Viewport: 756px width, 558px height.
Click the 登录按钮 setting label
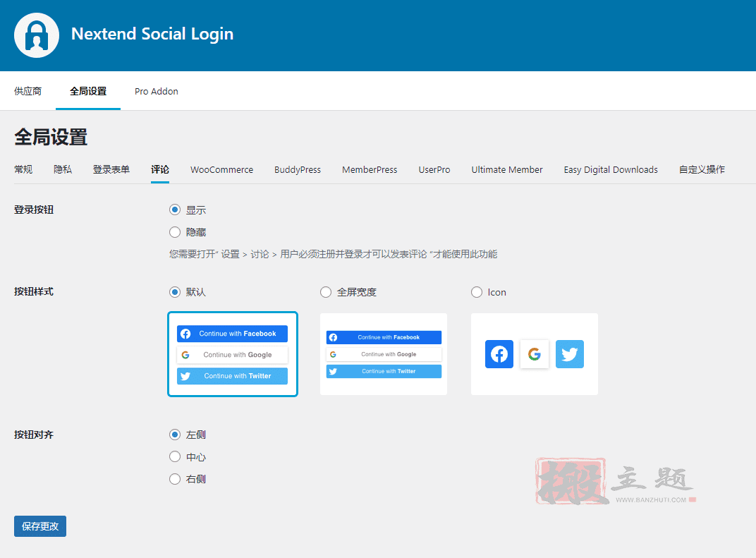click(34, 210)
